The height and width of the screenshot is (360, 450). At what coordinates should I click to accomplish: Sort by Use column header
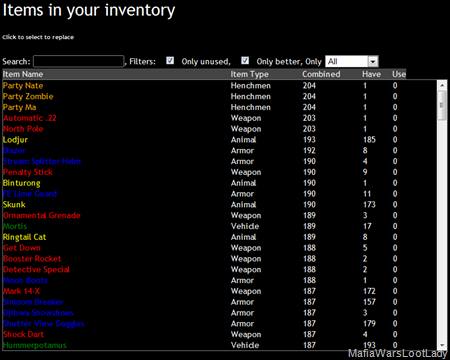[x=399, y=74]
